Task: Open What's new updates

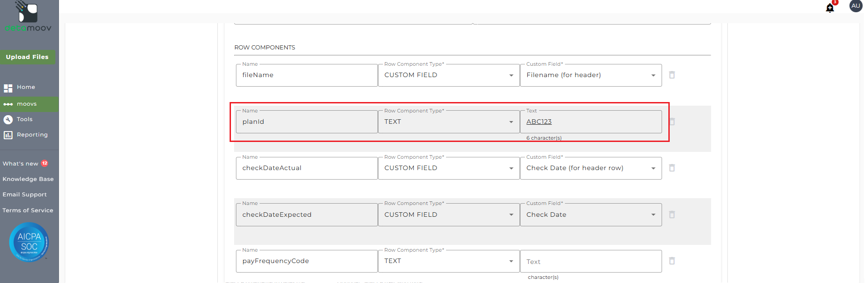Action: [x=20, y=164]
